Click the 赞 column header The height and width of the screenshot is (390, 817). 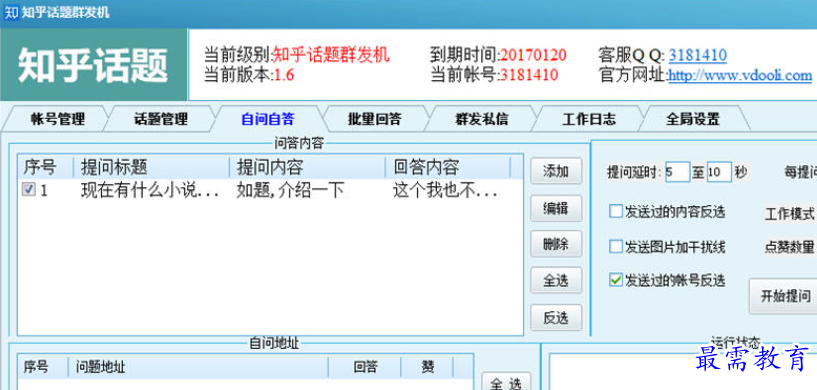(427, 367)
